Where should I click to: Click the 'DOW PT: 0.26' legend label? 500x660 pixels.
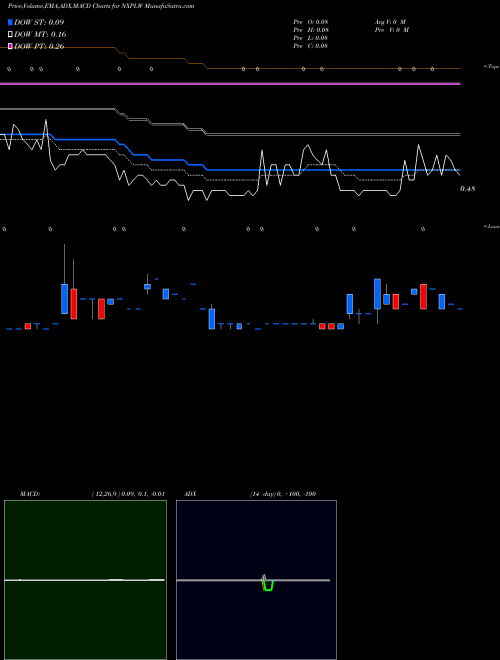[x=39, y=46]
